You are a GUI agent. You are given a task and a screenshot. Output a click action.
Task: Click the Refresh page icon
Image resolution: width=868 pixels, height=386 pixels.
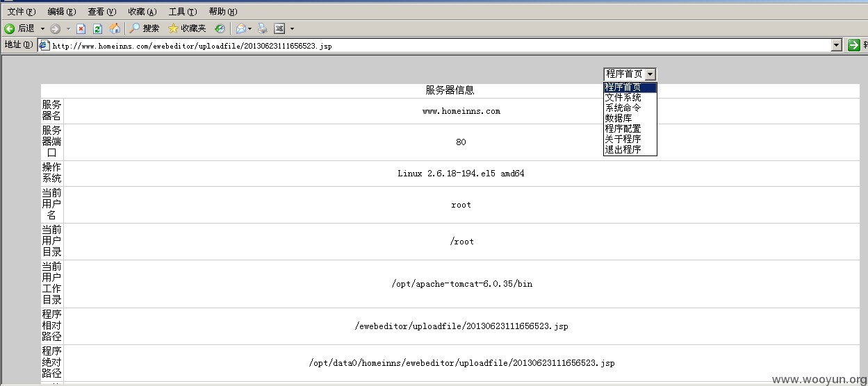pyautogui.click(x=97, y=28)
